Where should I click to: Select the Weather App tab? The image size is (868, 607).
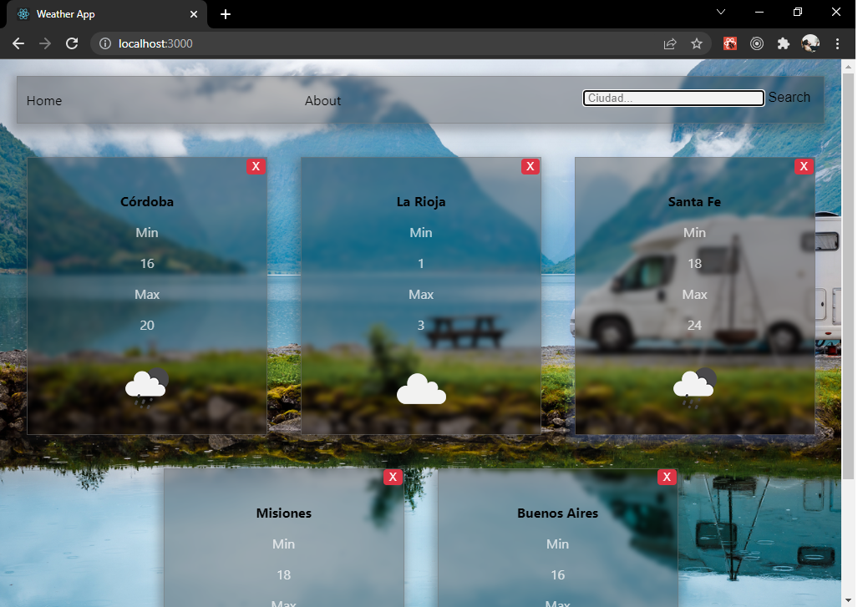pyautogui.click(x=106, y=14)
